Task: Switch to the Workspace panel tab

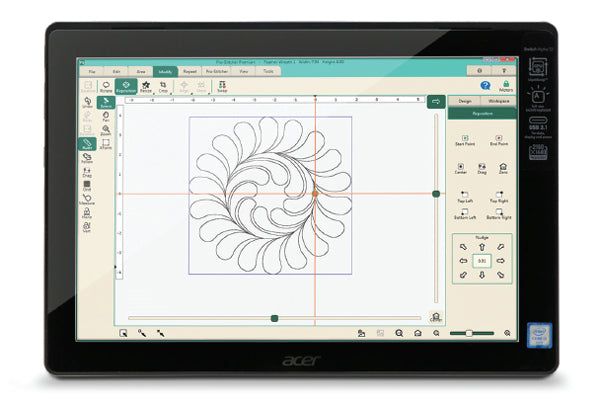Action: point(498,101)
